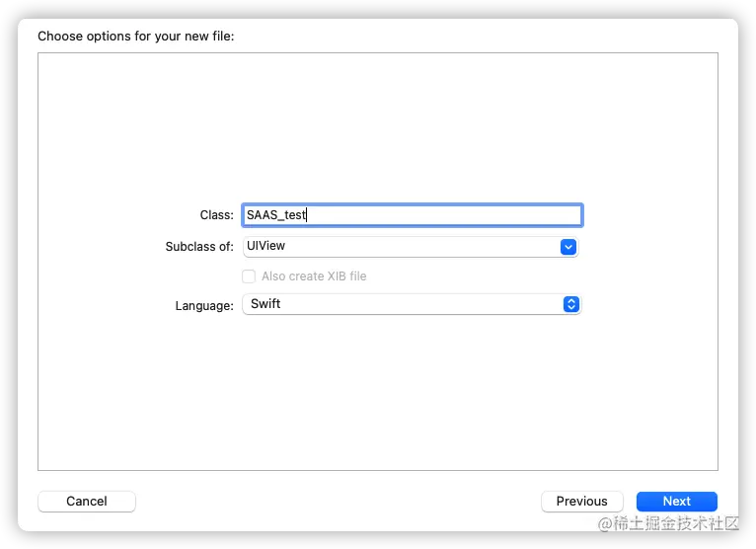
Task: Click inside the Subclass of combo box field
Action: click(x=395, y=247)
